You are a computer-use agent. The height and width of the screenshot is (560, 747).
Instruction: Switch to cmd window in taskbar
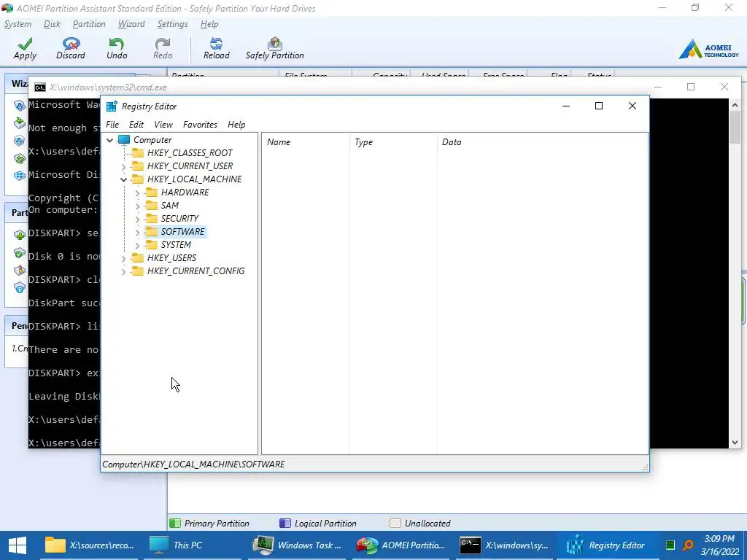(x=505, y=545)
